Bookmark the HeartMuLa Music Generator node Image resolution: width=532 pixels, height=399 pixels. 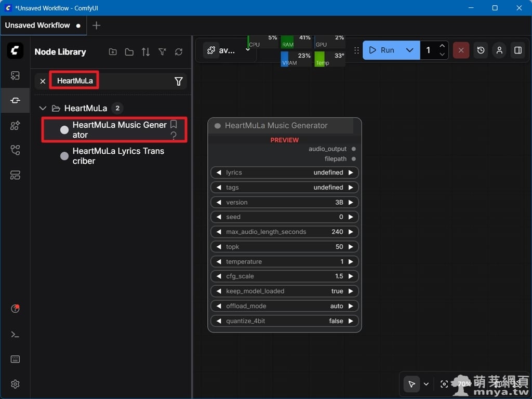tap(174, 125)
